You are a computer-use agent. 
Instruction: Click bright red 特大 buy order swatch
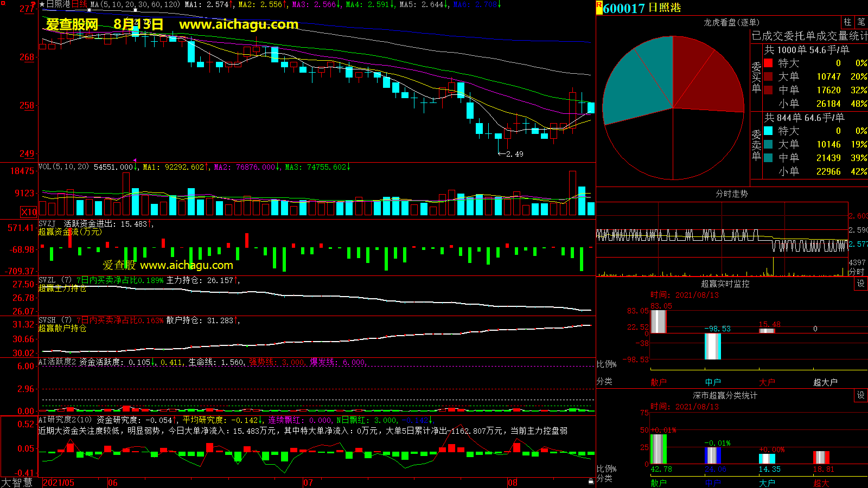pyautogui.click(x=768, y=63)
